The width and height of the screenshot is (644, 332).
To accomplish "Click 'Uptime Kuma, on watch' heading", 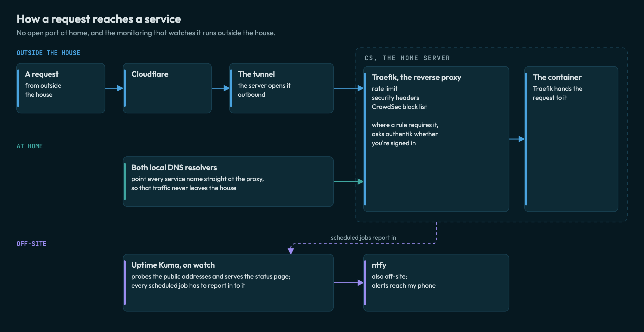I will point(173,265).
